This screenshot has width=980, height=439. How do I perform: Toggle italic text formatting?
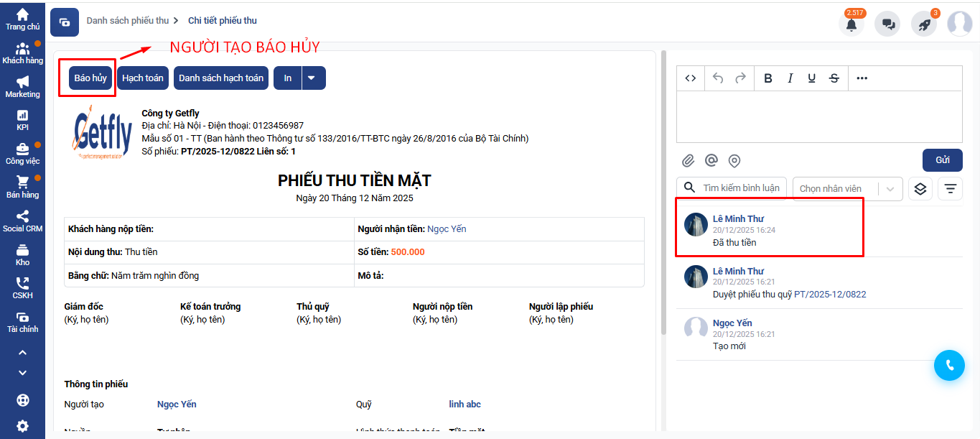790,78
